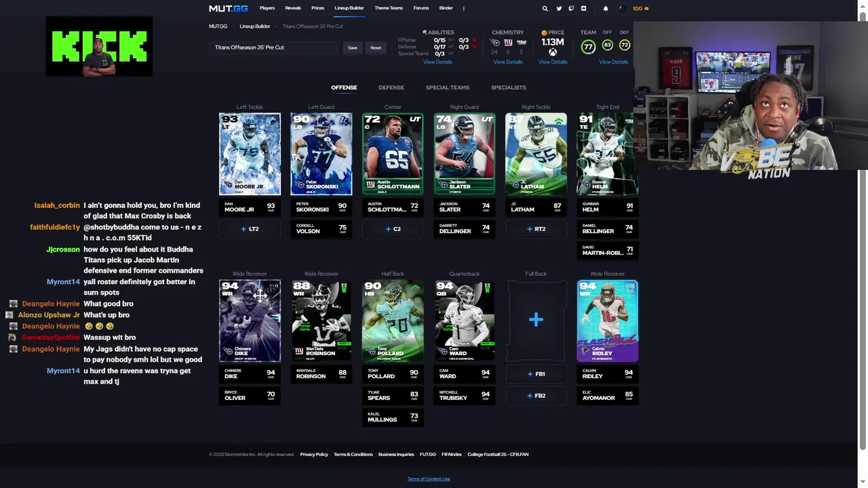This screenshot has height=488, width=868.
Task: Select the Jackson Slater Right Guard card
Action: pos(465,154)
